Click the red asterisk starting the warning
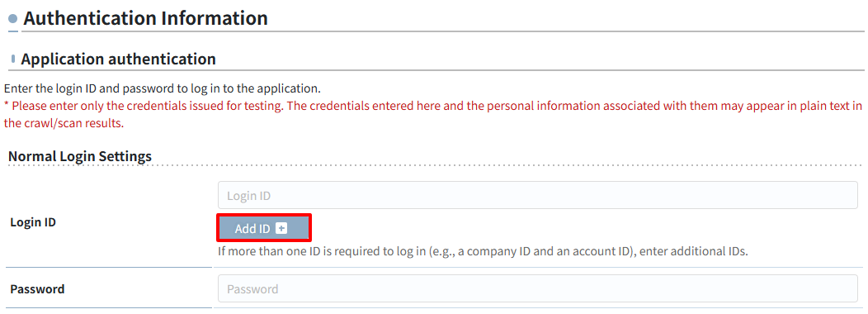The height and width of the screenshot is (314, 868). click(6, 106)
